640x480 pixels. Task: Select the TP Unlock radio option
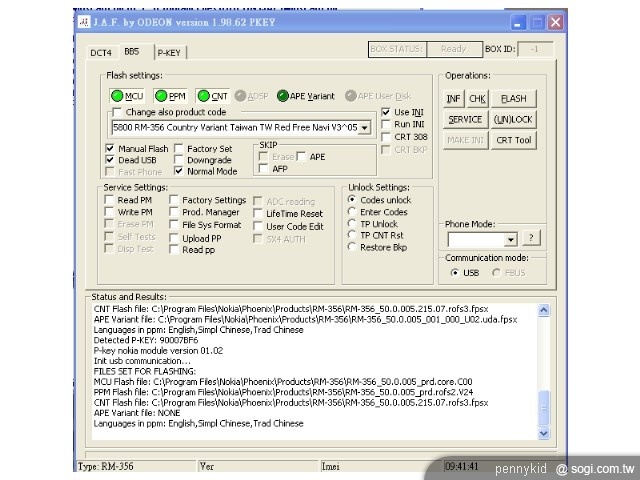tap(352, 223)
